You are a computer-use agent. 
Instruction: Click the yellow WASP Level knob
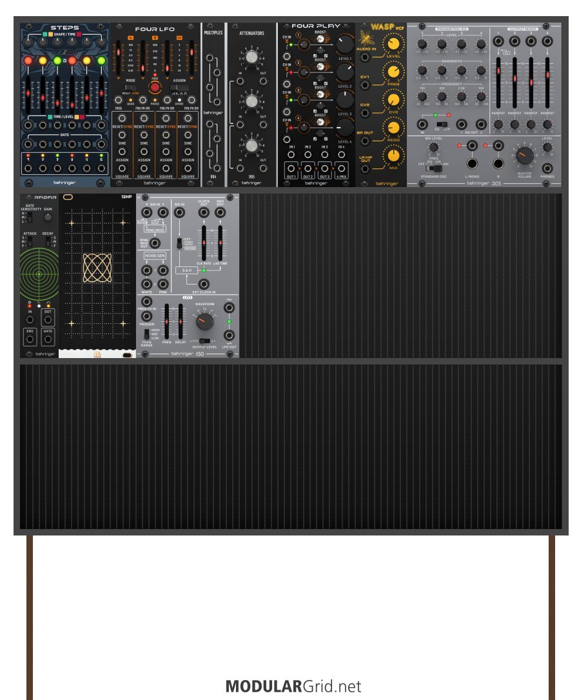tap(393, 44)
